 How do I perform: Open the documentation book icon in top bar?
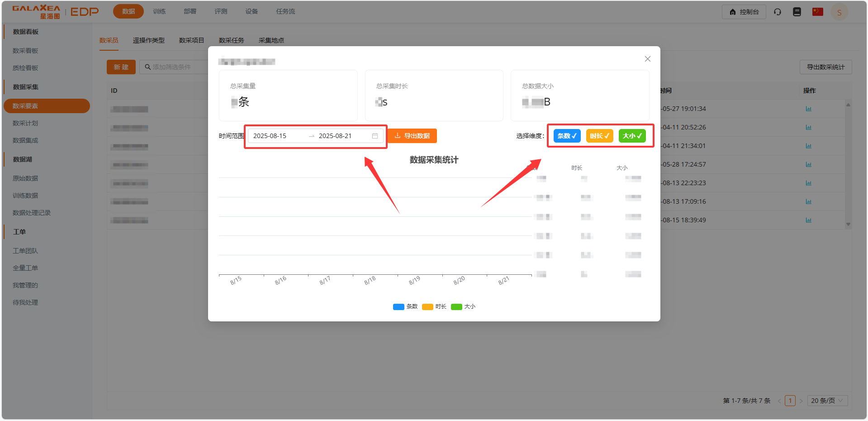coord(797,11)
